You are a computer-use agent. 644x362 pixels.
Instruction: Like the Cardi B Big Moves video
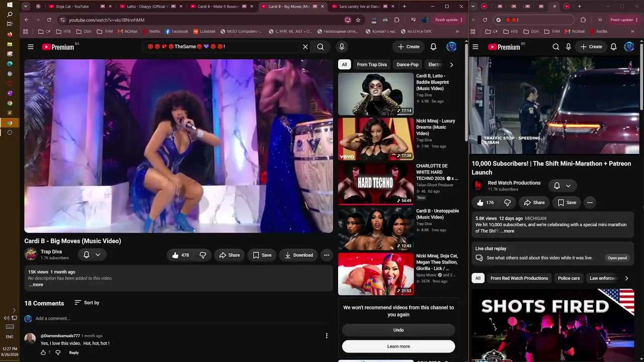pyautogui.click(x=180, y=255)
